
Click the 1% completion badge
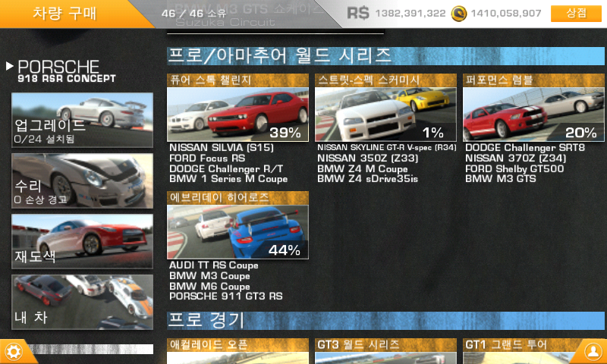tap(432, 133)
